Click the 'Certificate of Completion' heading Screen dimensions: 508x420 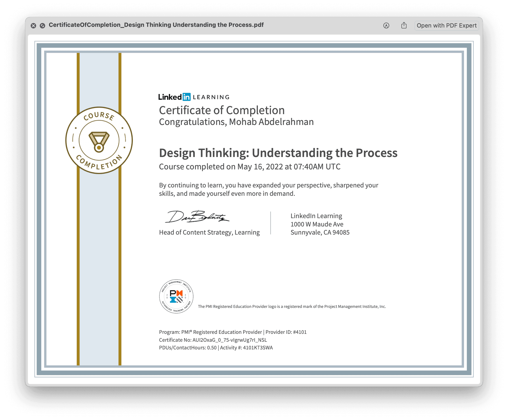point(221,110)
